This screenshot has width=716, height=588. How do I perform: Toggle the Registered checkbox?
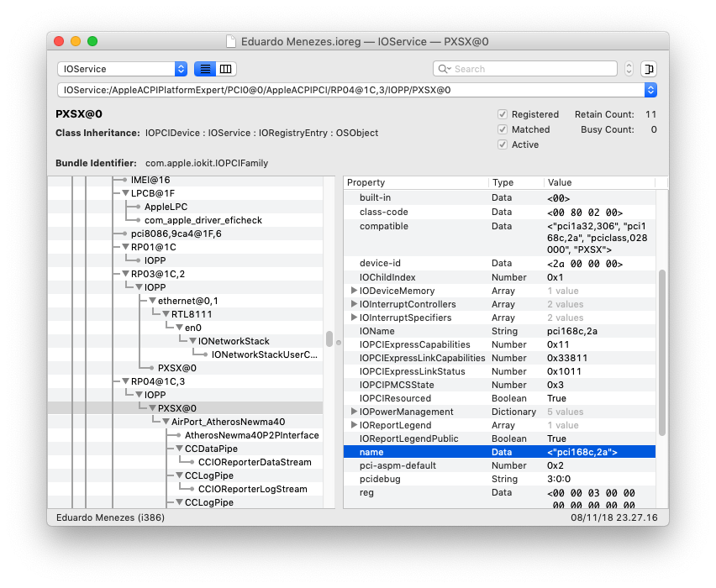(503, 114)
